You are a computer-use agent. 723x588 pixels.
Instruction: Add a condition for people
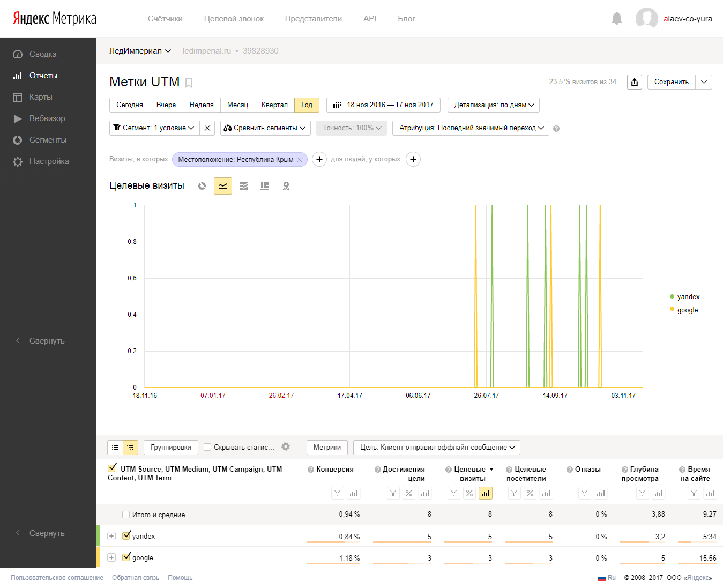pyautogui.click(x=413, y=159)
